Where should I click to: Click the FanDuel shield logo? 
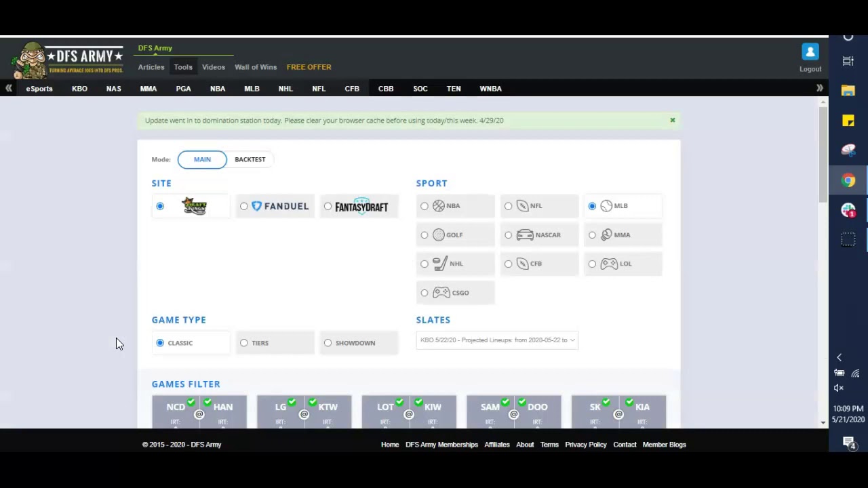256,206
